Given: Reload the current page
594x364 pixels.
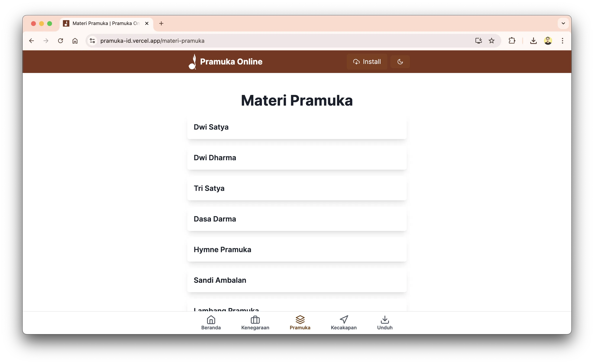Looking at the screenshot, I should coord(60,41).
